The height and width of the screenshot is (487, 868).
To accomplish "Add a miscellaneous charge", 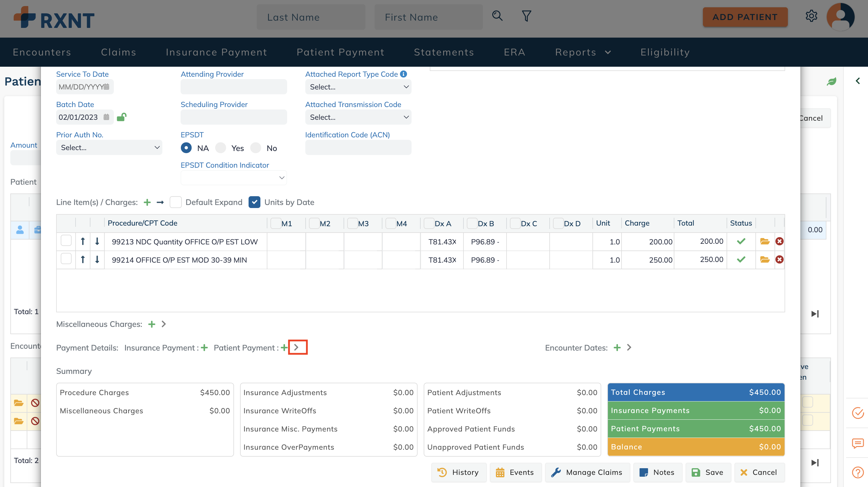I will pos(152,324).
